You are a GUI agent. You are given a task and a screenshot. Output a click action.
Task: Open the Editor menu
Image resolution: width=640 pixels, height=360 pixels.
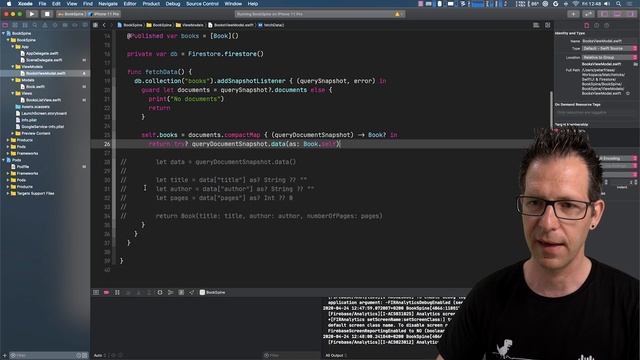click(130, 4)
